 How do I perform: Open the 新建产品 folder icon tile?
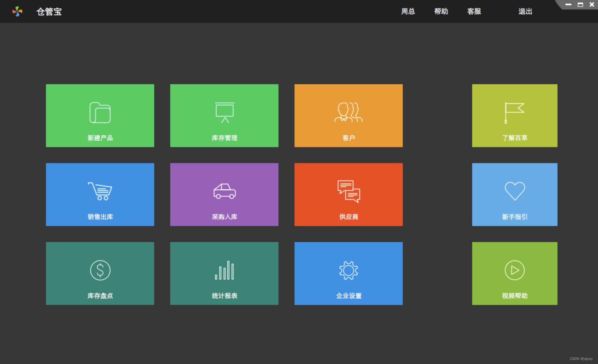[100, 113]
